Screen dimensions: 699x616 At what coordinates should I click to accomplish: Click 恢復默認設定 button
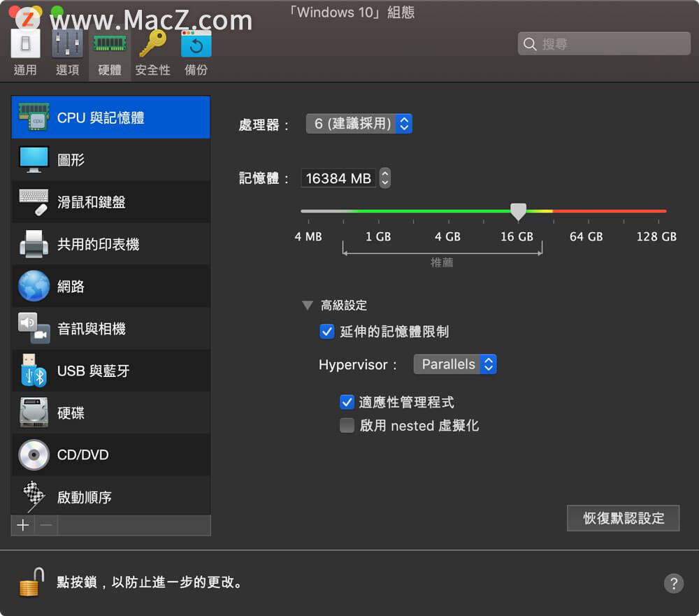(x=623, y=518)
